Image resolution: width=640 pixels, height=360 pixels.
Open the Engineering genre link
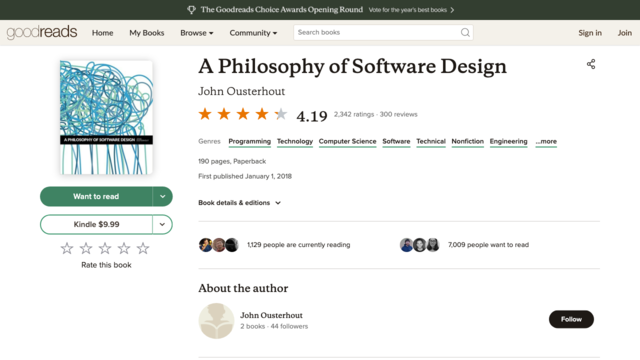click(509, 142)
